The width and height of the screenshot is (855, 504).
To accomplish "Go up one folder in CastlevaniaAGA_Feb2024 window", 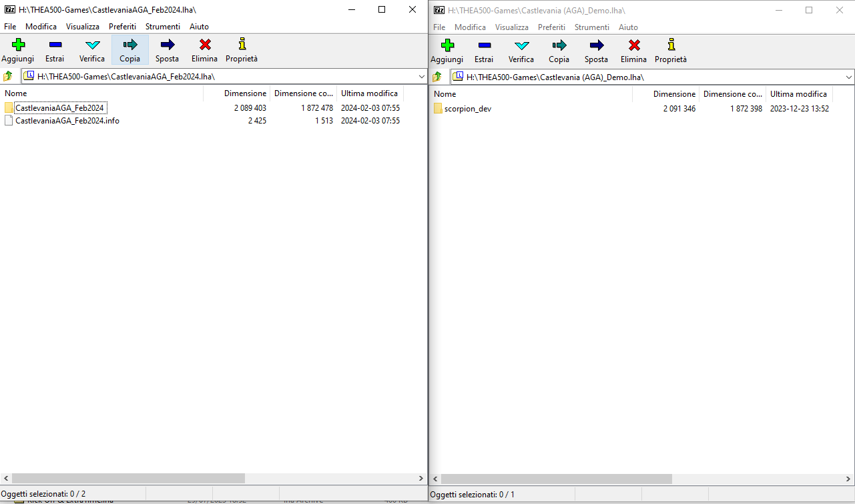I will (8, 76).
